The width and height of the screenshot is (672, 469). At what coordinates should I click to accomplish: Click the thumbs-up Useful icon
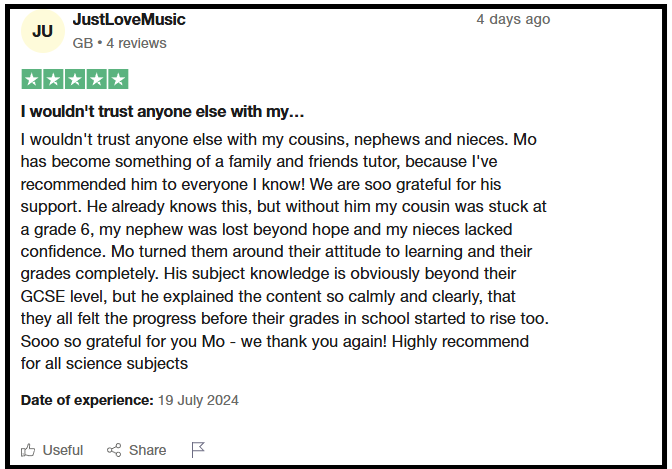28,450
